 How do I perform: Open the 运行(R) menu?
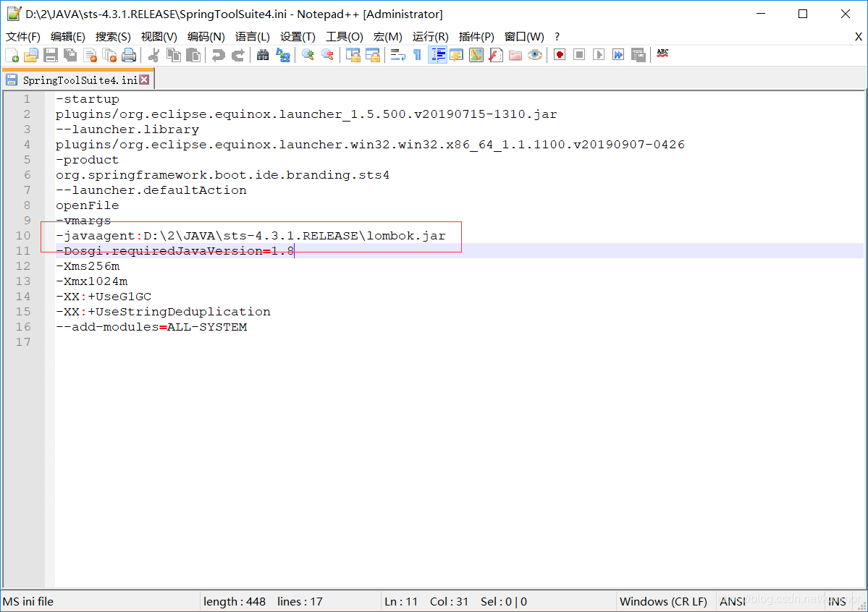click(x=430, y=36)
